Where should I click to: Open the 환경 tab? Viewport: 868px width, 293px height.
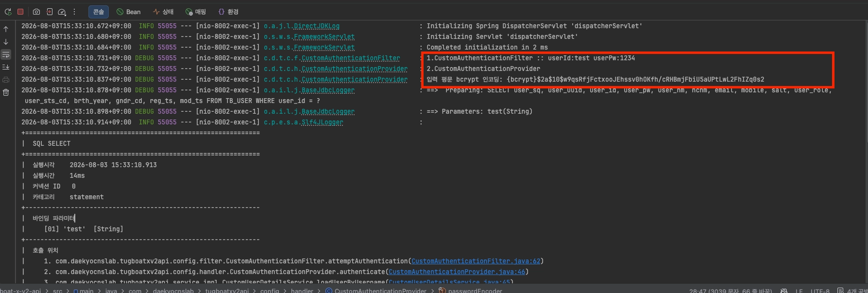click(228, 12)
